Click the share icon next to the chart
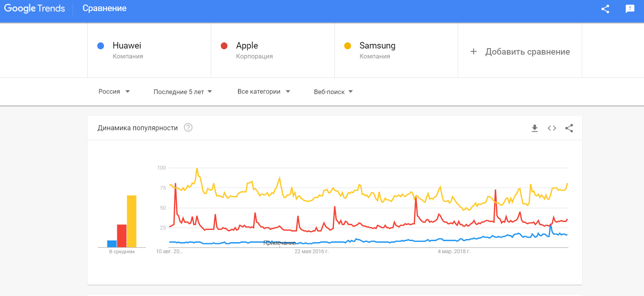Screen dimensions: 644x296 (569, 128)
